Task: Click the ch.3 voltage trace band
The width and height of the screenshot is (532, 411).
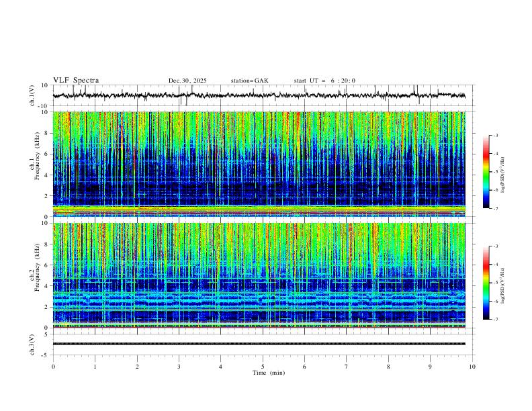Action: [x=259, y=344]
